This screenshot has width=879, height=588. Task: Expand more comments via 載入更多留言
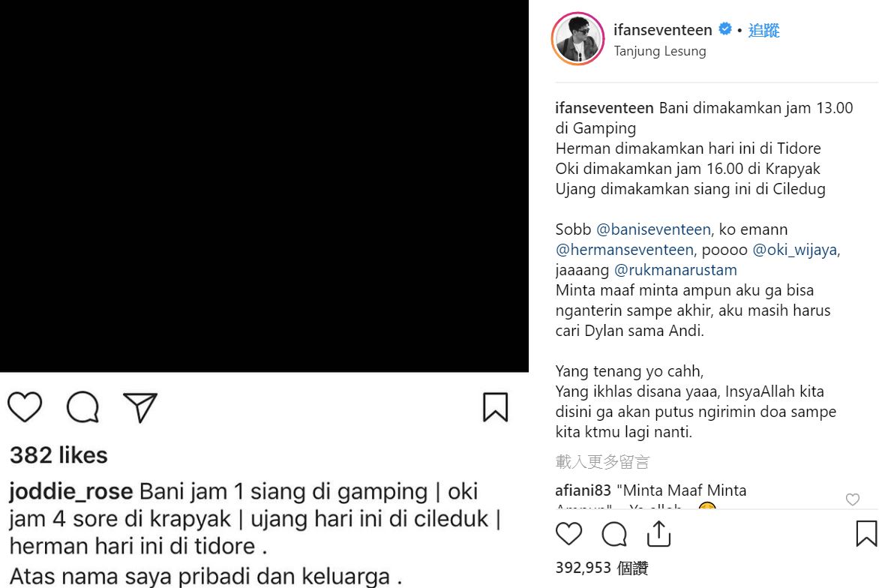coord(603,462)
